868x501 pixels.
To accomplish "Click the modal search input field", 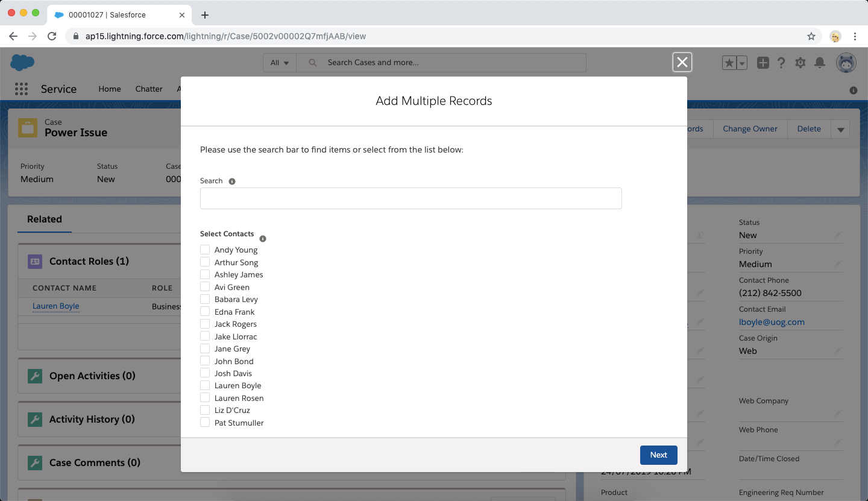I will [x=410, y=198].
